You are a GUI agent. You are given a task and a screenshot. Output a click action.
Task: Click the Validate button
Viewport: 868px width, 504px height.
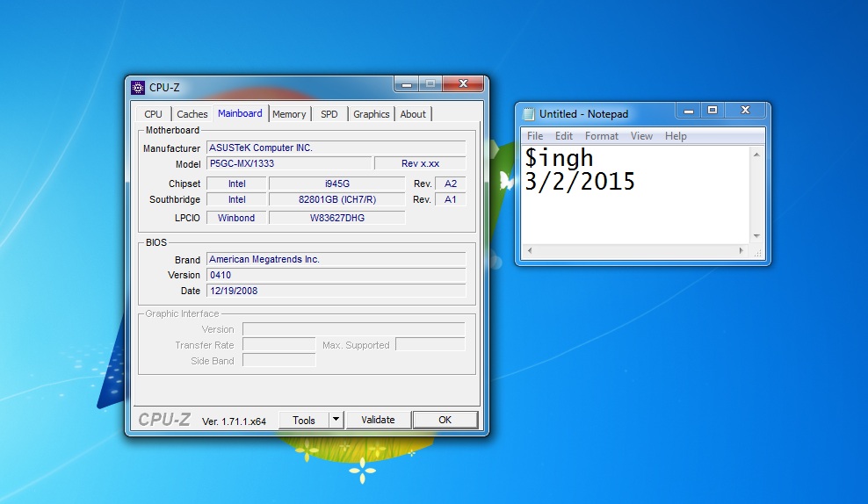(378, 420)
